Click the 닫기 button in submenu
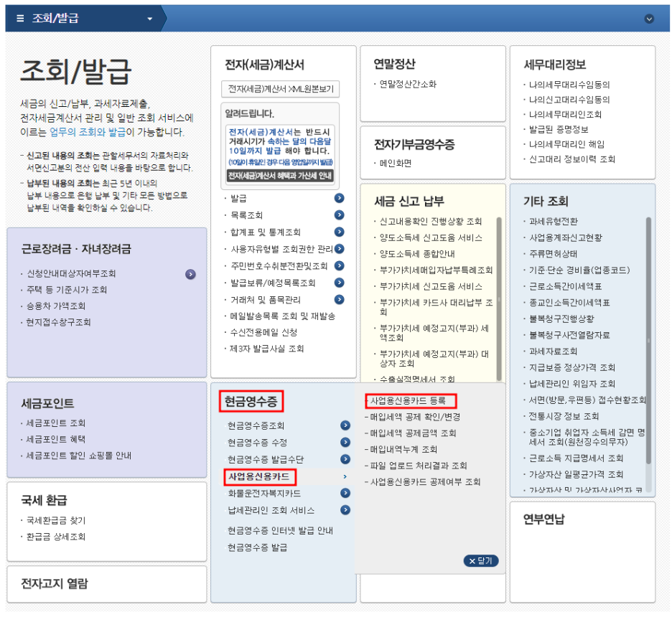Screen dimensions: 672x617 tap(481, 561)
